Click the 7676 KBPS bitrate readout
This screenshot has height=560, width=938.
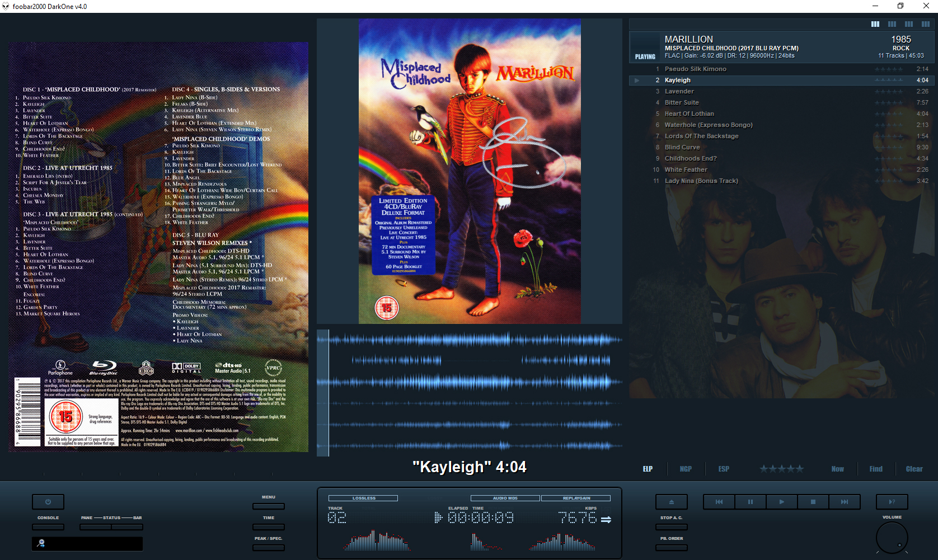pos(578,518)
